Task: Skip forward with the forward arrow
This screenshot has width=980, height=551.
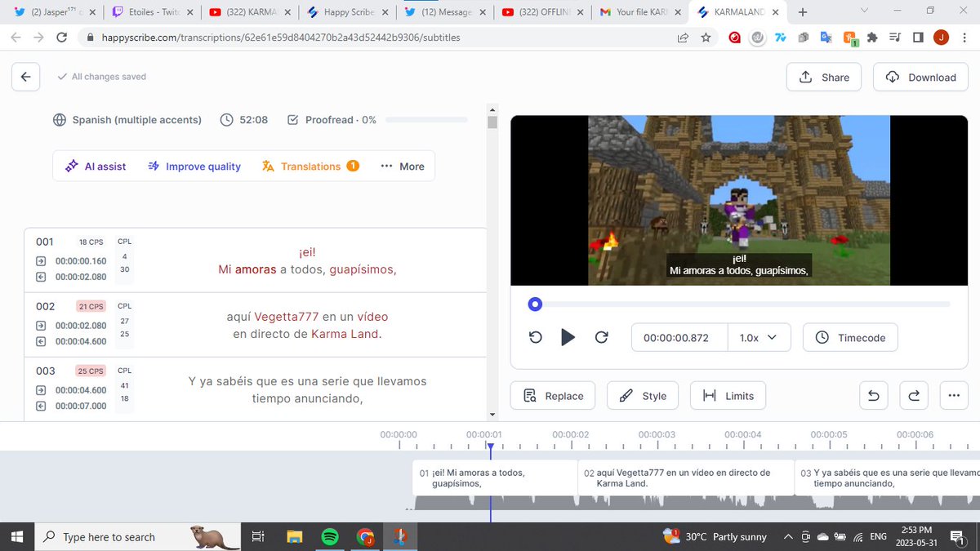Action: point(601,337)
